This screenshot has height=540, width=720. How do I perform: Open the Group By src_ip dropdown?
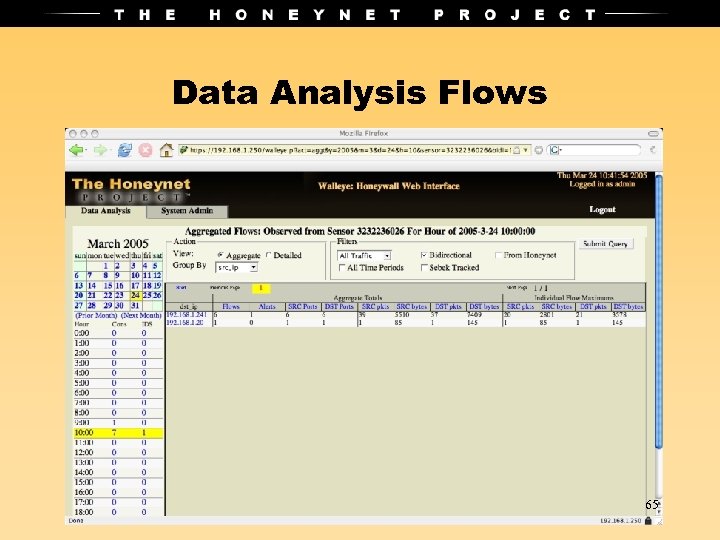pyautogui.click(x=236, y=267)
